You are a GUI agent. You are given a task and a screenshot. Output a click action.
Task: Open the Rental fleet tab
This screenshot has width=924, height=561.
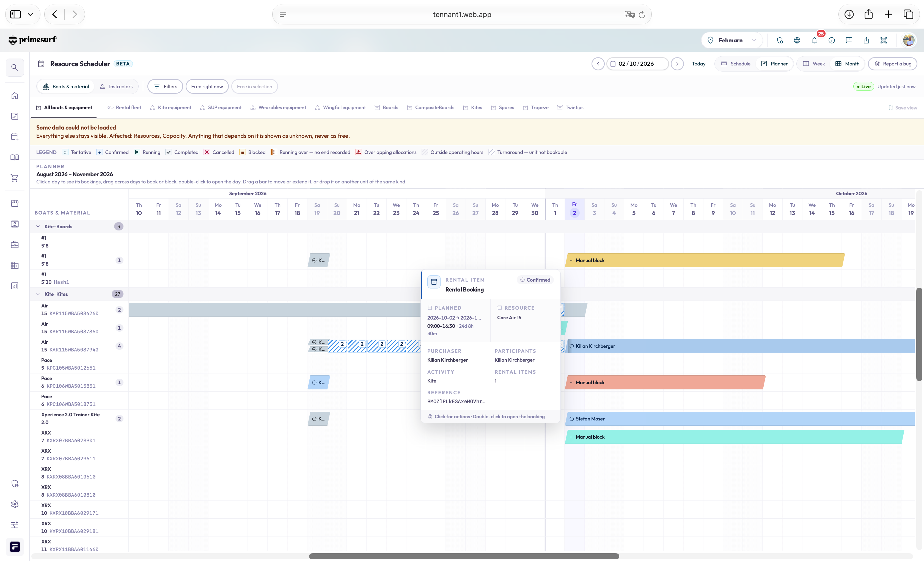pos(124,108)
